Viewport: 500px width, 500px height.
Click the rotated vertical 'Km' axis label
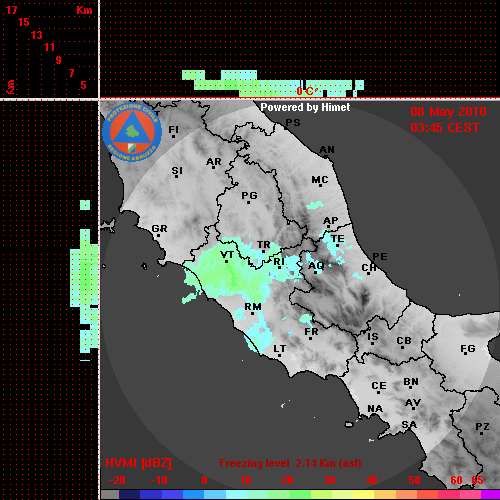pyautogui.click(x=11, y=87)
